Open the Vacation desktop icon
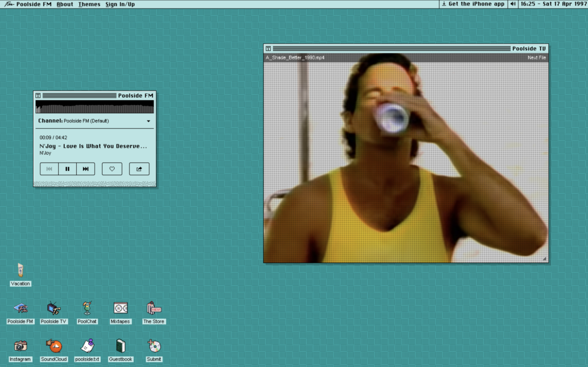 tap(20, 271)
